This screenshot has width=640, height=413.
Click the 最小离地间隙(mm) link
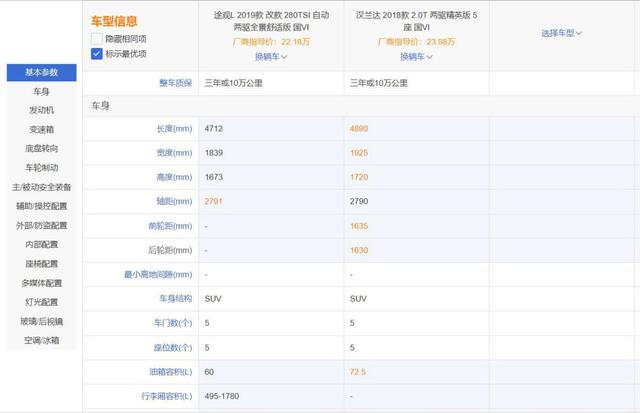tap(158, 275)
